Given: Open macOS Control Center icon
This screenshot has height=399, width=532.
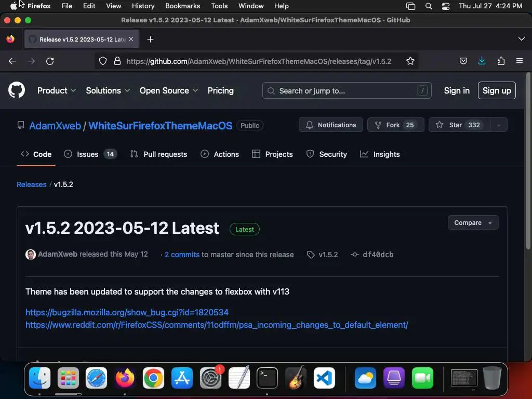Looking at the screenshot, I should tap(445, 6).
